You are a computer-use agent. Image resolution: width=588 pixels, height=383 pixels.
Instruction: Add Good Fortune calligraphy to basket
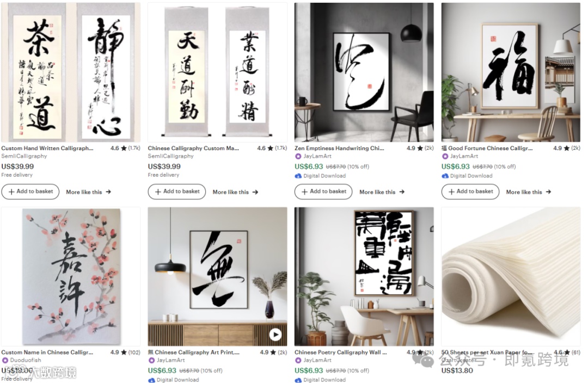point(470,191)
